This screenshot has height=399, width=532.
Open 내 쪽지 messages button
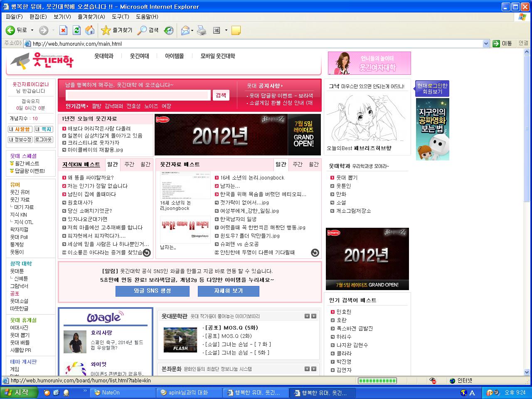[43, 129]
